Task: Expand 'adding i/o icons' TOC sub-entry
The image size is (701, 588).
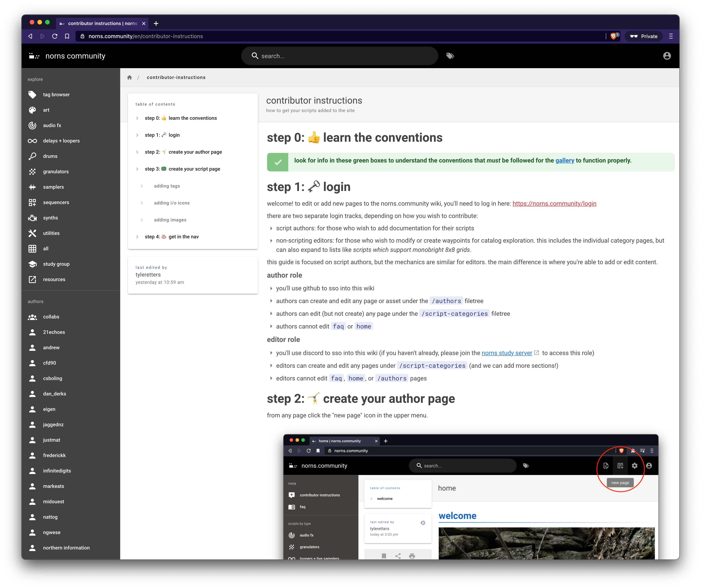Action: pyautogui.click(x=142, y=203)
